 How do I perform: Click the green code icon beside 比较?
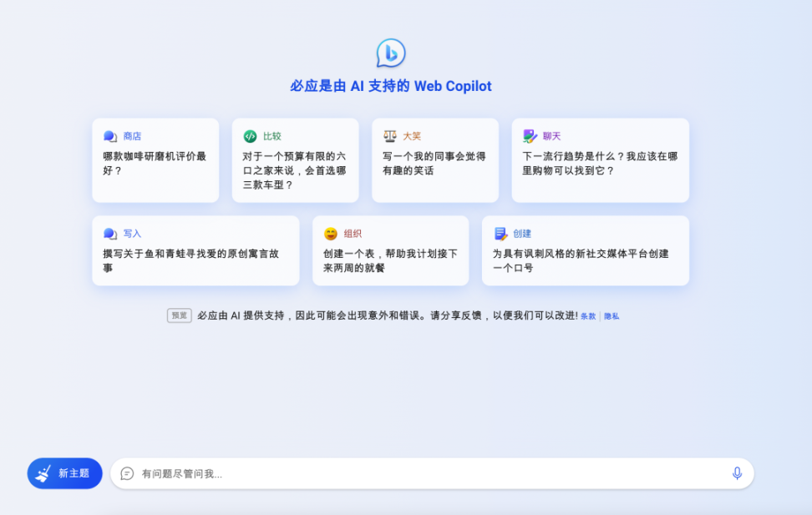[x=250, y=136]
